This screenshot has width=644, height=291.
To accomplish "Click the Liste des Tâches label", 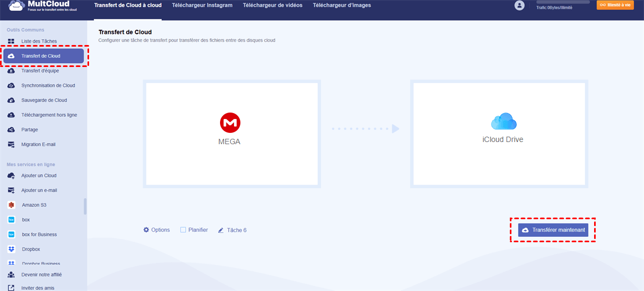I will pos(39,41).
